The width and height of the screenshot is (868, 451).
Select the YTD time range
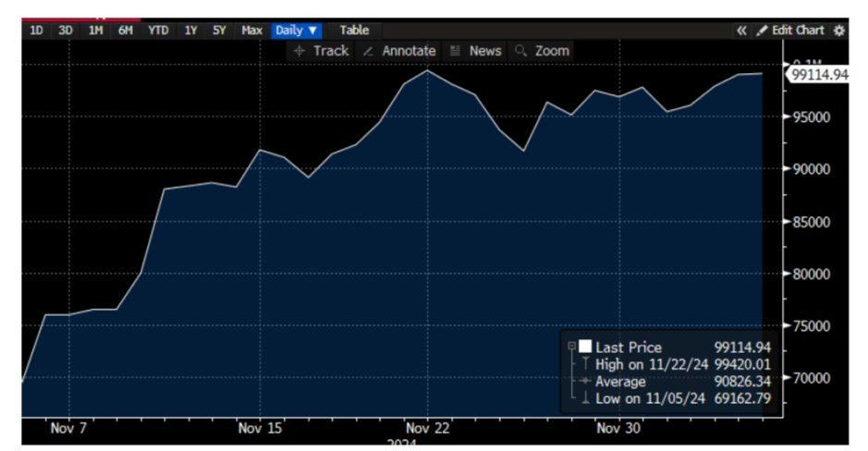[x=158, y=30]
